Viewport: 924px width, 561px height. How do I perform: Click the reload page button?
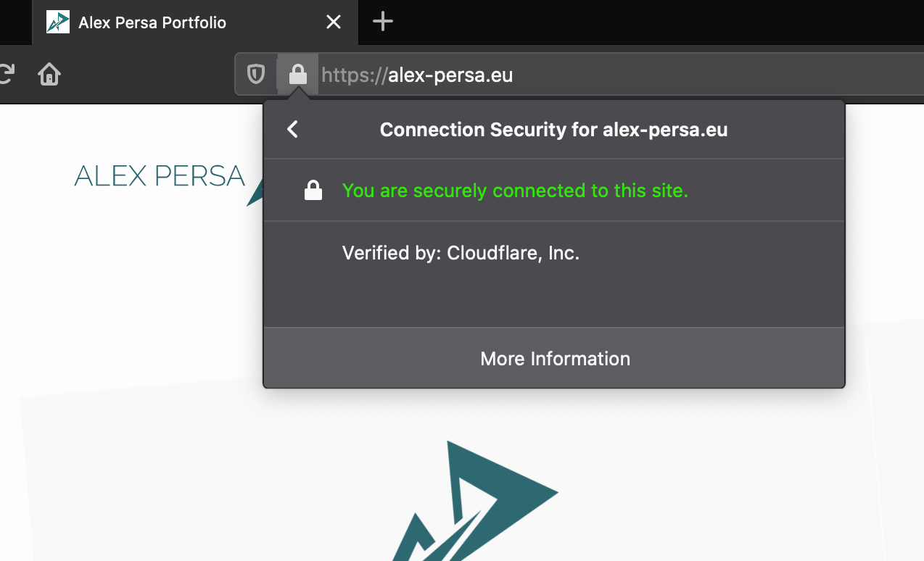click(x=6, y=74)
